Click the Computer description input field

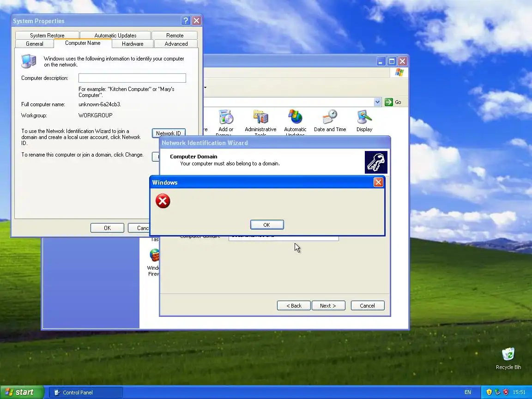[x=133, y=78]
